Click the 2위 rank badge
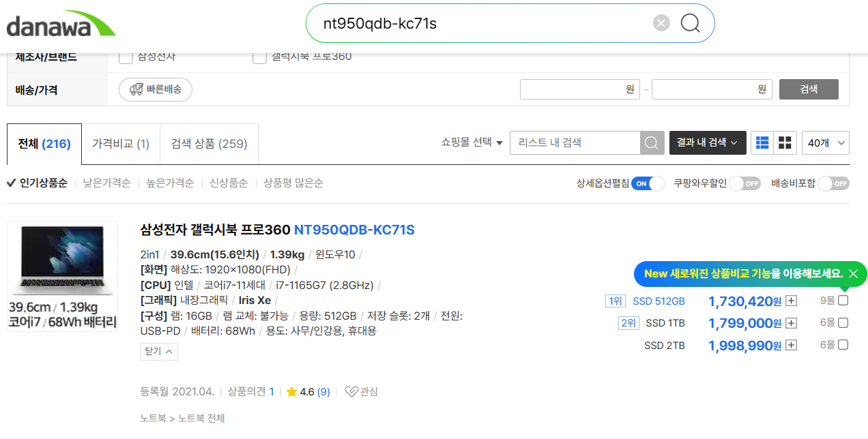 coord(628,323)
